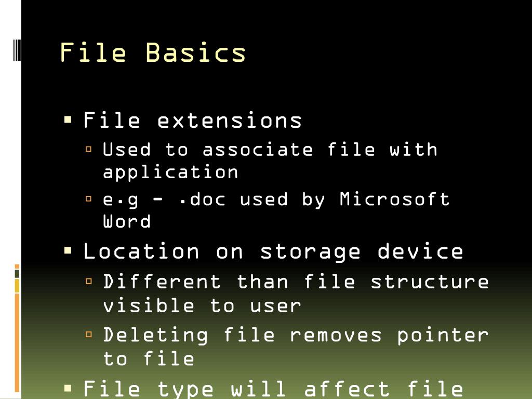The width and height of the screenshot is (532, 399).
Task: Select the yellow block on left edge
Action: tap(17, 286)
